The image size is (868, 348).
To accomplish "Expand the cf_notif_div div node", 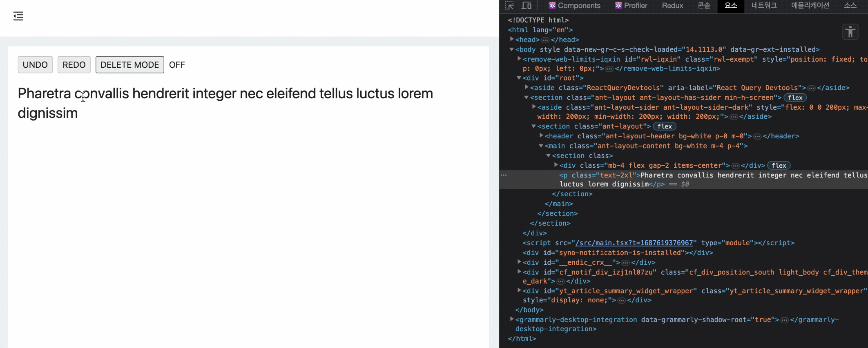I will 519,272.
